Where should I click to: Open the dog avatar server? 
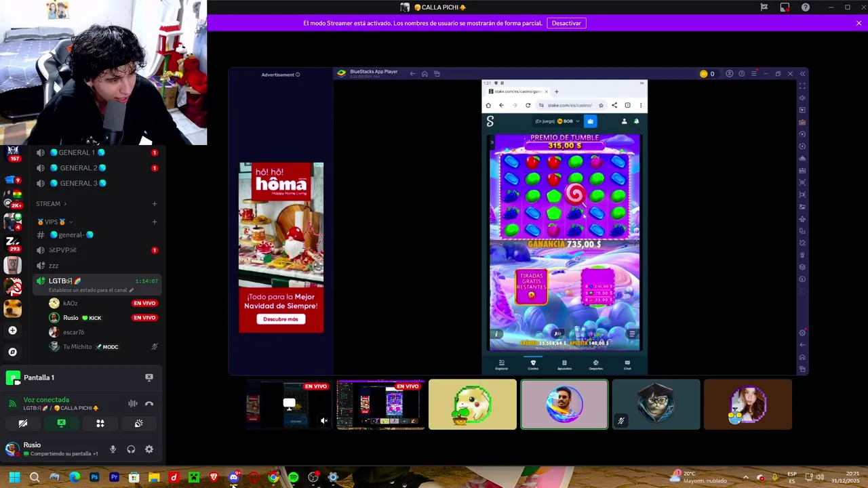coord(12,308)
